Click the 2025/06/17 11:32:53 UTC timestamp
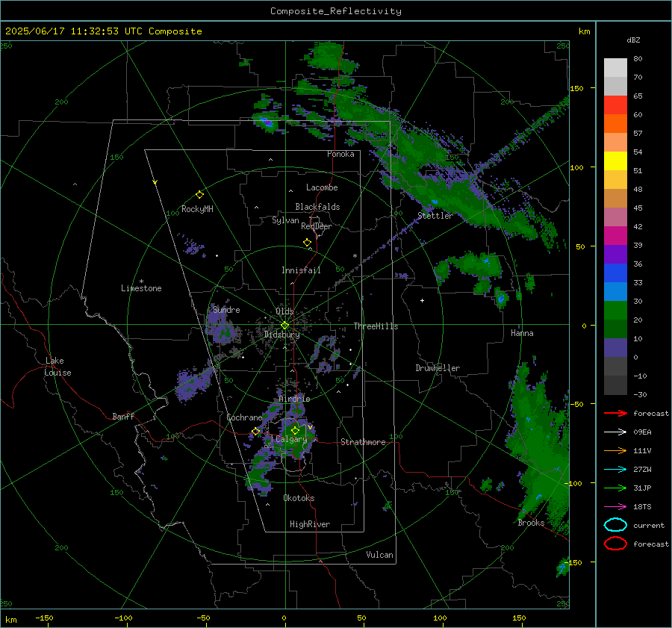672x628 pixels. (104, 31)
